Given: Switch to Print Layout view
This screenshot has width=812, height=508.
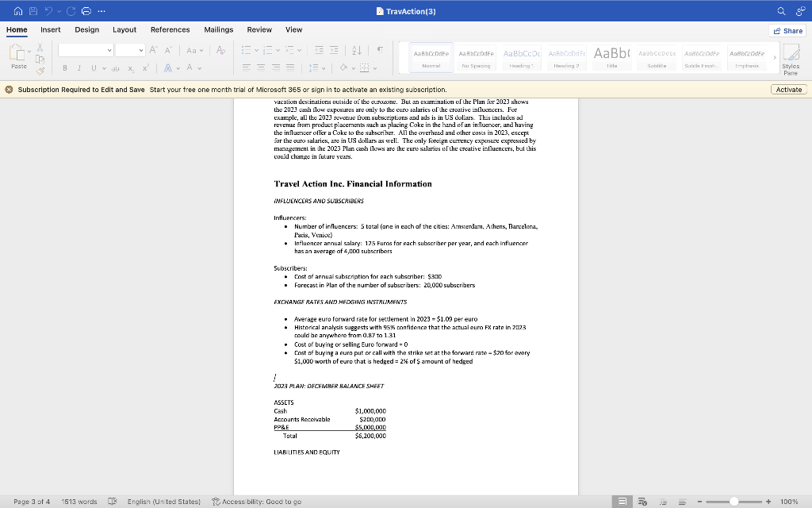Looking at the screenshot, I should tap(622, 502).
